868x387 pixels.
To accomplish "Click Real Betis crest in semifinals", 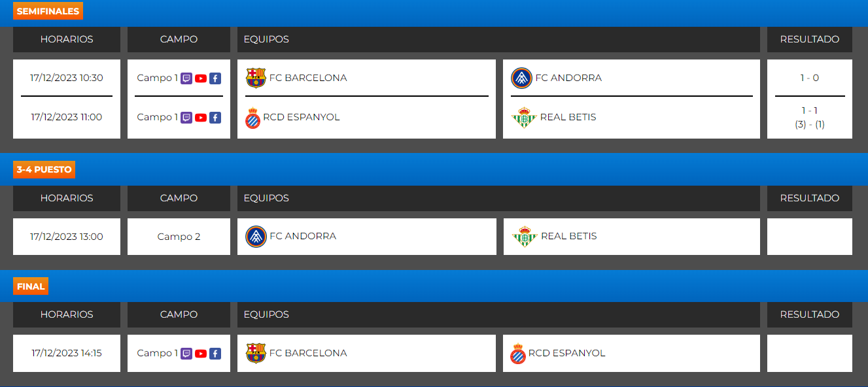I will [x=524, y=118].
